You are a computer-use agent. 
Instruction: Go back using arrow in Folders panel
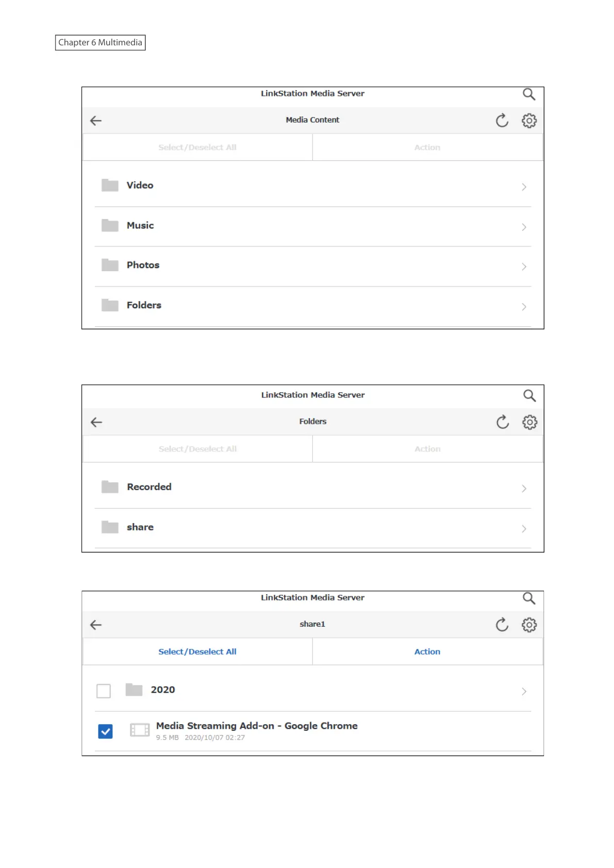click(x=96, y=422)
